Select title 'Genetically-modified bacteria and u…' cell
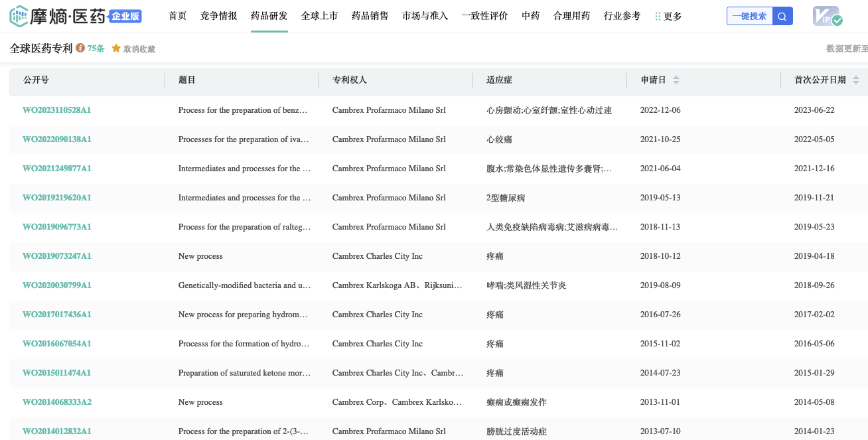This screenshot has width=868, height=440. 244,285
